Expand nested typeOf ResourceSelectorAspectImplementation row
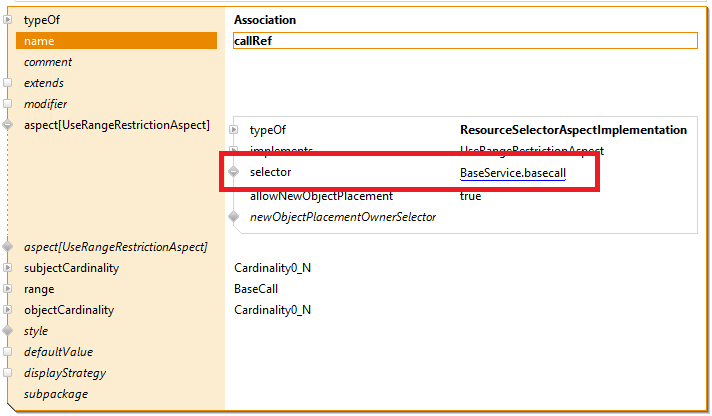The image size is (712, 416). [234, 130]
